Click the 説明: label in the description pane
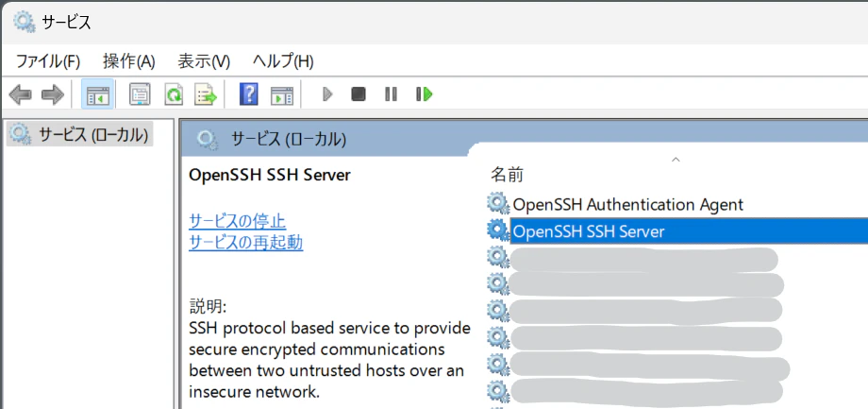868x409 pixels. [208, 306]
